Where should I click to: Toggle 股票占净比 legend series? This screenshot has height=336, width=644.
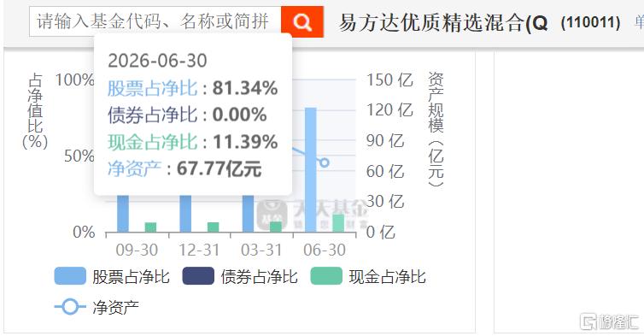click(x=112, y=276)
